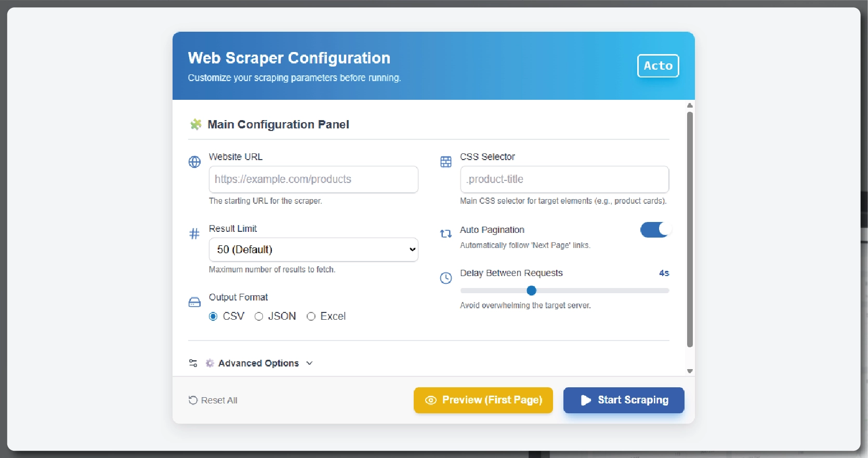Choose Excel as the output format
This screenshot has height=458, width=868.
click(311, 317)
